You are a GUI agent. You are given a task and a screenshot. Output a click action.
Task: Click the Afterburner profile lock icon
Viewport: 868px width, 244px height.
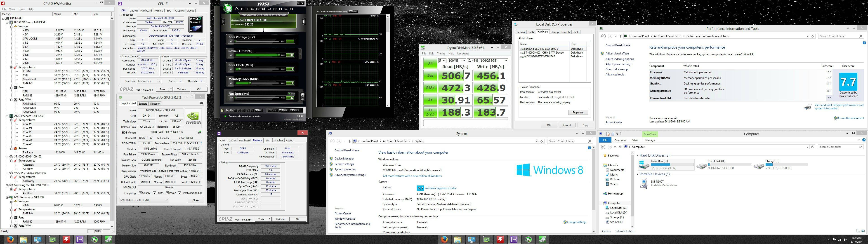pyautogui.click(x=222, y=110)
